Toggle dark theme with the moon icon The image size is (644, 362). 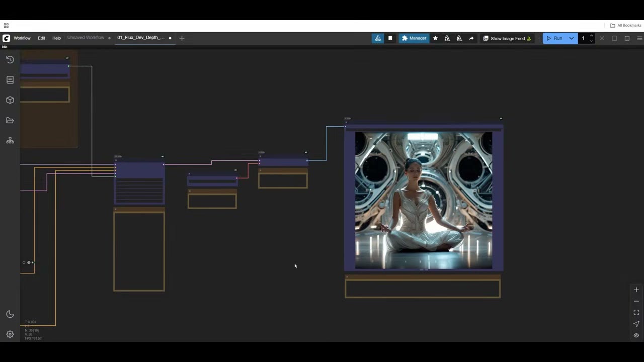click(x=10, y=314)
